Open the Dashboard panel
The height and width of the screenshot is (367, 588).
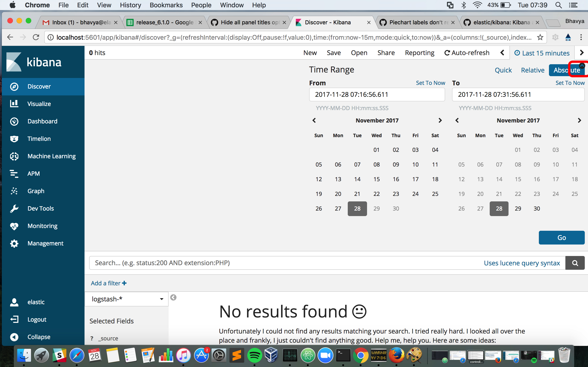click(42, 121)
